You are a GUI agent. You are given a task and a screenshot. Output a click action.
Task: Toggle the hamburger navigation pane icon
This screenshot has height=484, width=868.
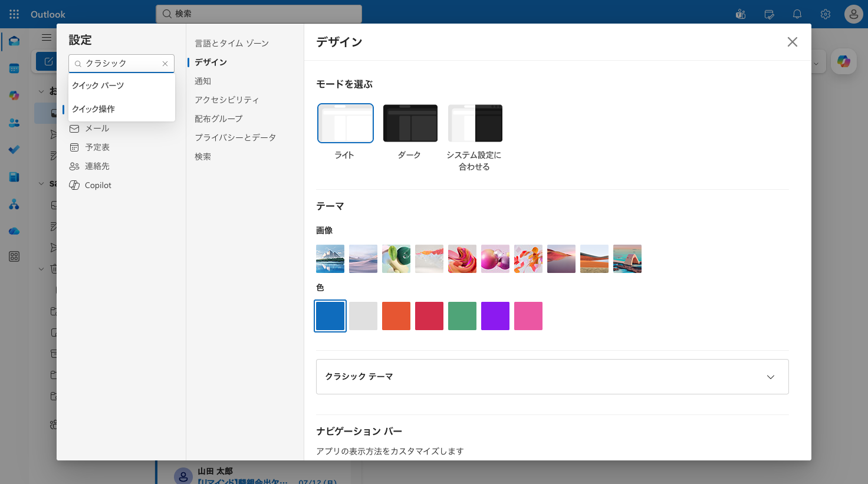click(47, 37)
